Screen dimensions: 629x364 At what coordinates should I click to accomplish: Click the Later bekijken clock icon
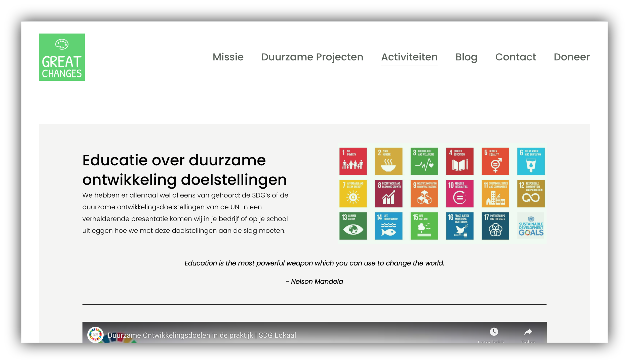pyautogui.click(x=494, y=332)
